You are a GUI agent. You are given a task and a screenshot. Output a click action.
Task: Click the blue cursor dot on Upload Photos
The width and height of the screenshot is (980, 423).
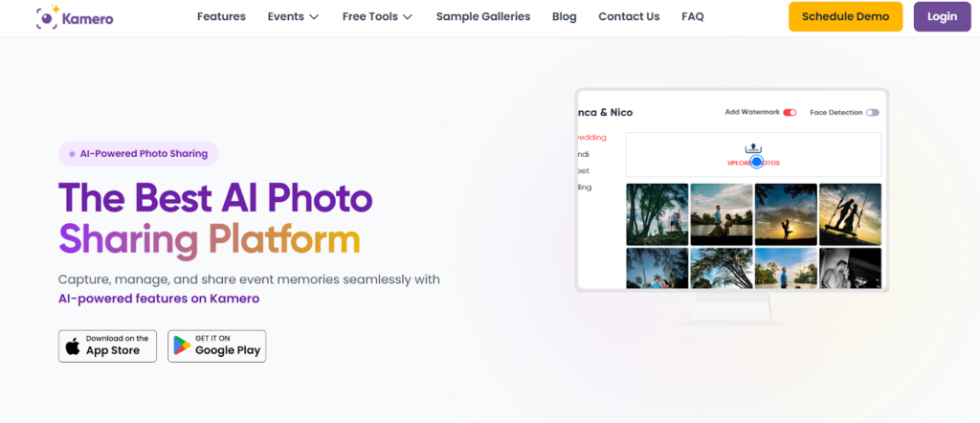[x=756, y=163]
